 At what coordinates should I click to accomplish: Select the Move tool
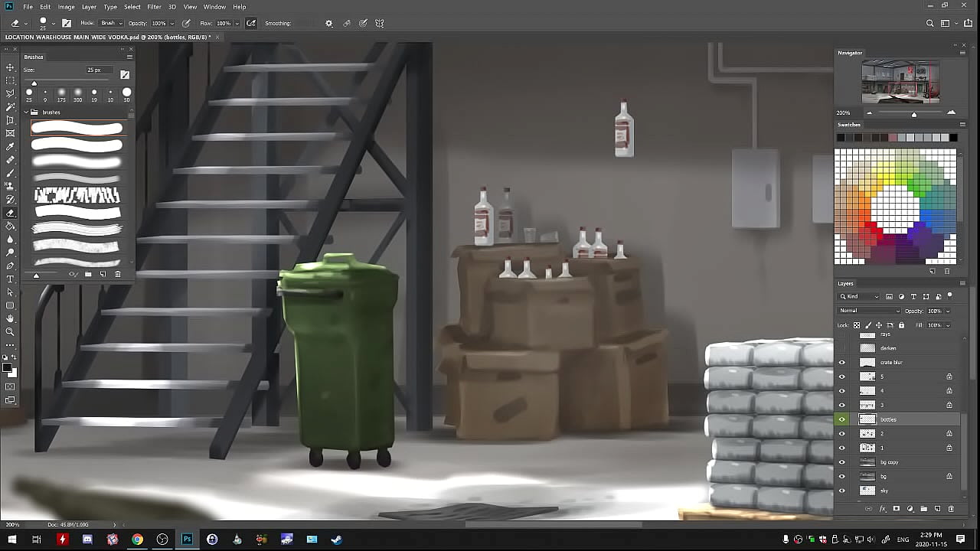click(x=10, y=67)
